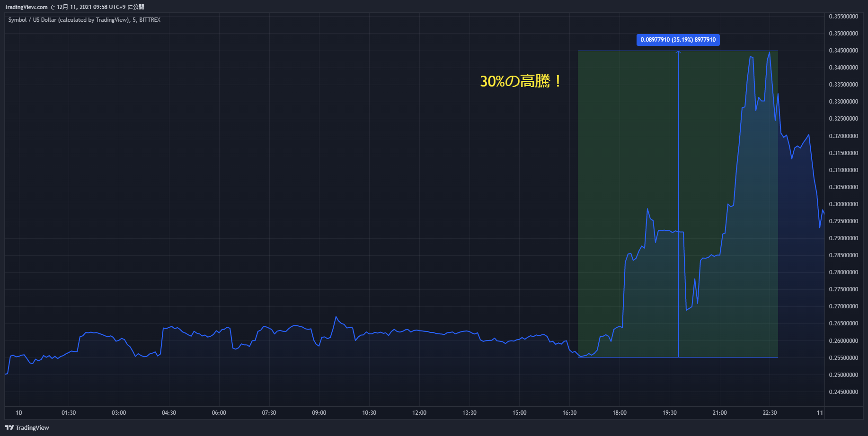Click the measurement label 0.08977910 (35.19%)
The image size is (868, 436).
click(678, 40)
